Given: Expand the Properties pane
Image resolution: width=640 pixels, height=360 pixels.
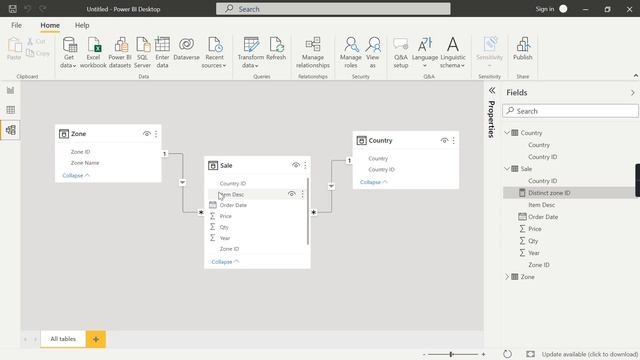Looking at the screenshot, I should click(492, 90).
